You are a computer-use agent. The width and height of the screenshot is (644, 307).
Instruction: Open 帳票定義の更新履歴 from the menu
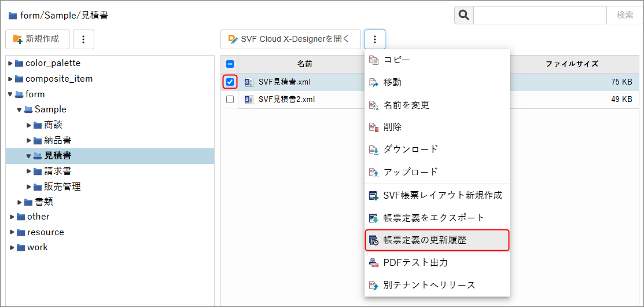tap(437, 240)
